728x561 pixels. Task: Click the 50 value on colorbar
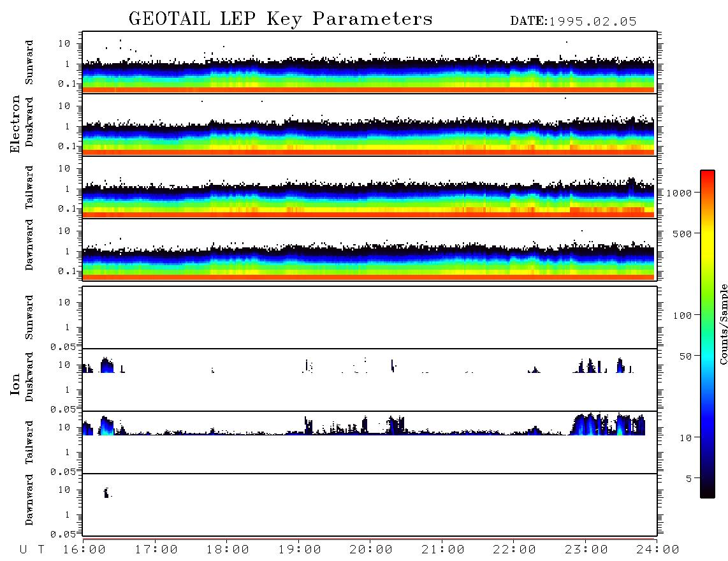pyautogui.click(x=685, y=356)
